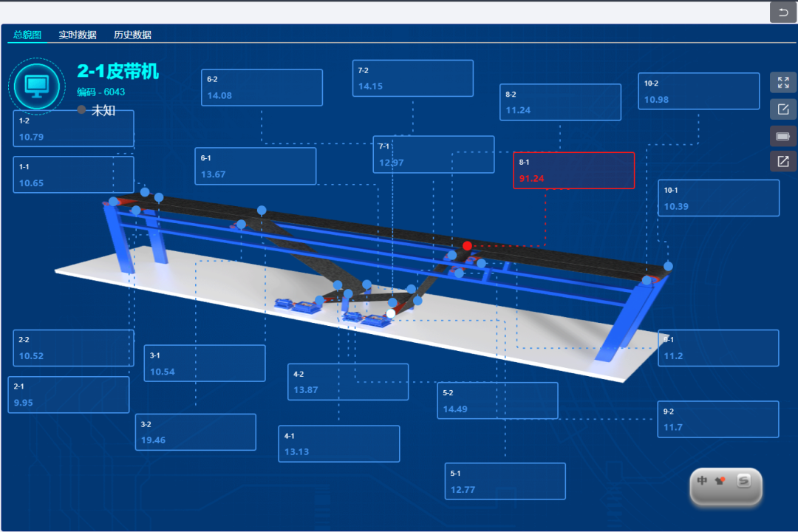Choose sensor box 4-2 showing 13.87
The height and width of the screenshot is (532, 798).
tap(348, 382)
